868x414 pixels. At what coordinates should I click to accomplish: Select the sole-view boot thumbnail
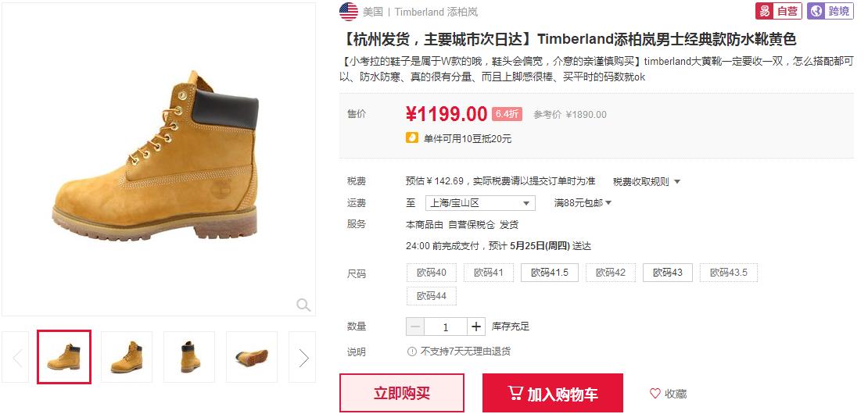(252, 357)
